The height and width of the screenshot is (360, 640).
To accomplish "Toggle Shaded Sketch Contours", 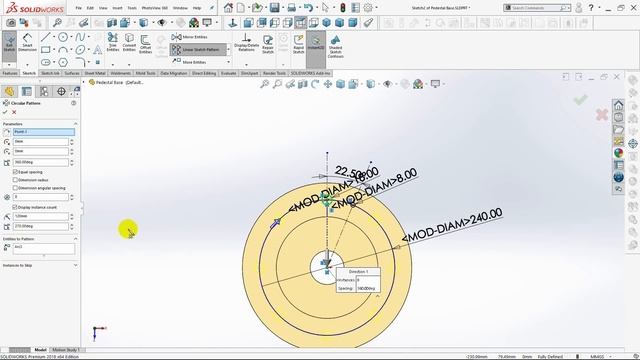I will (x=335, y=46).
